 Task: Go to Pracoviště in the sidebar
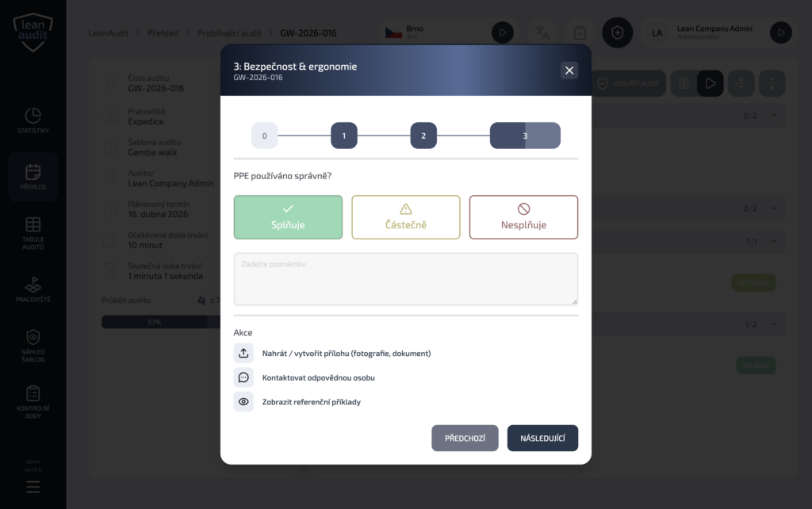pos(33,289)
